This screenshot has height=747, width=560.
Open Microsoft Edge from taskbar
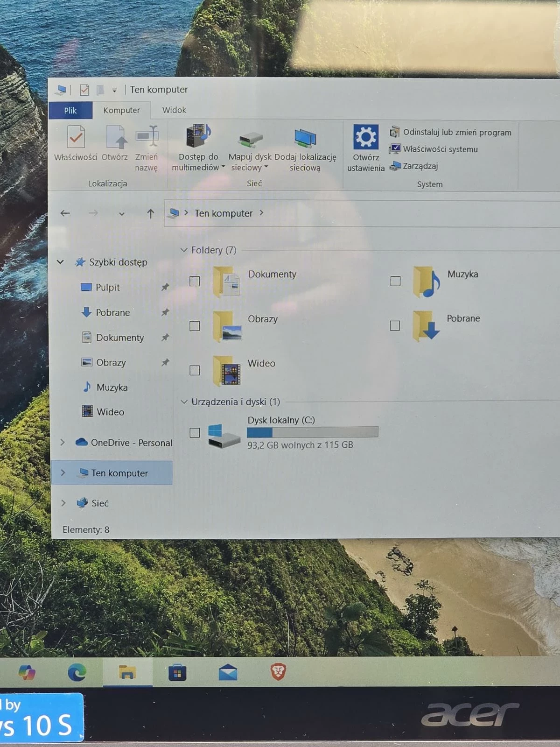click(77, 672)
